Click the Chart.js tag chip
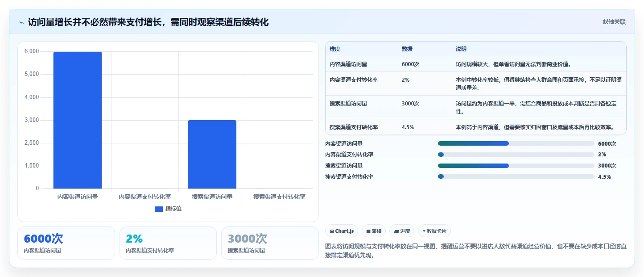644x277 pixels. pyautogui.click(x=342, y=231)
